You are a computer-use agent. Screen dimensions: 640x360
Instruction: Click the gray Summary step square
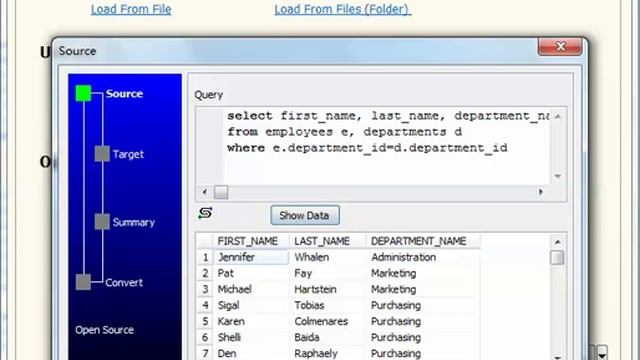pyautogui.click(x=102, y=222)
